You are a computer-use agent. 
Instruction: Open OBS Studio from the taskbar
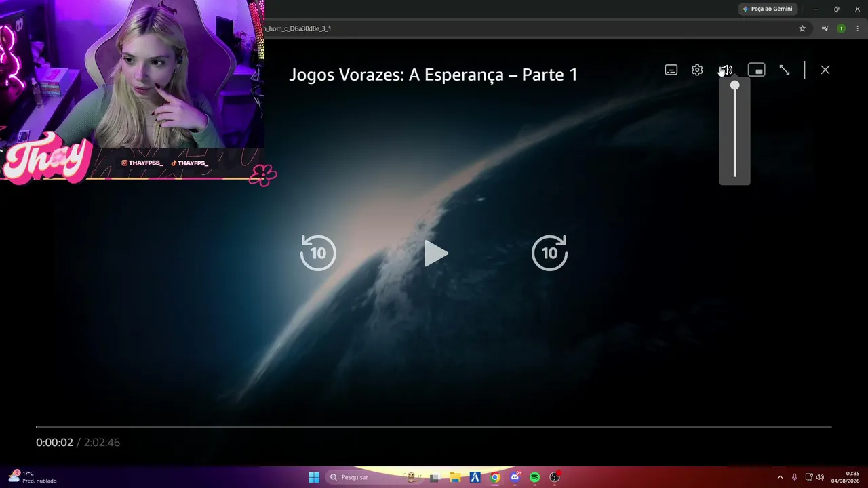pos(555,477)
